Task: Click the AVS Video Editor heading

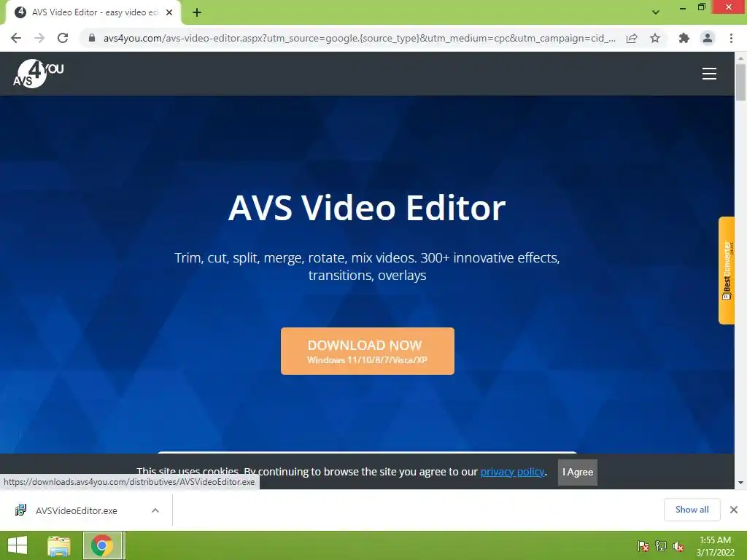Action: (367, 208)
